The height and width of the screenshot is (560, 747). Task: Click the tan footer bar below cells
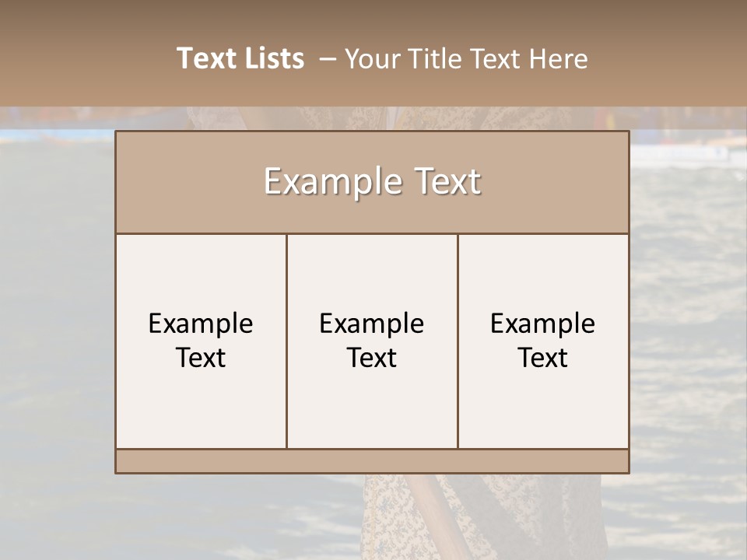pyautogui.click(x=372, y=461)
